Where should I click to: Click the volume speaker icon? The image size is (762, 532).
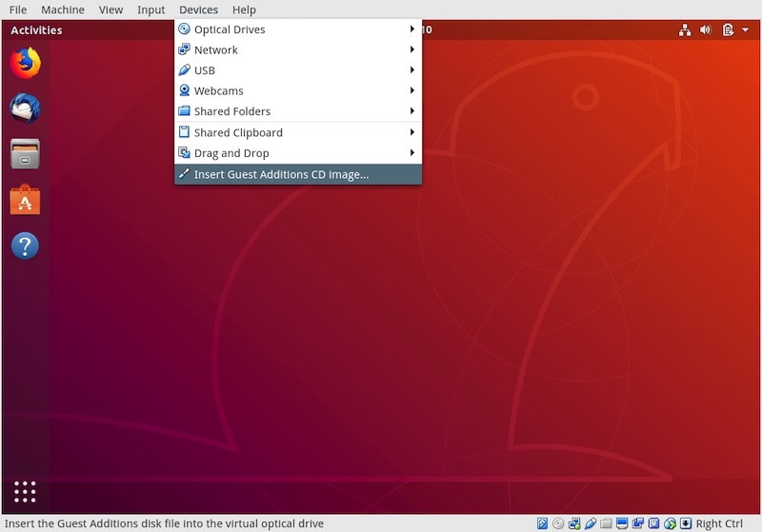point(706,30)
